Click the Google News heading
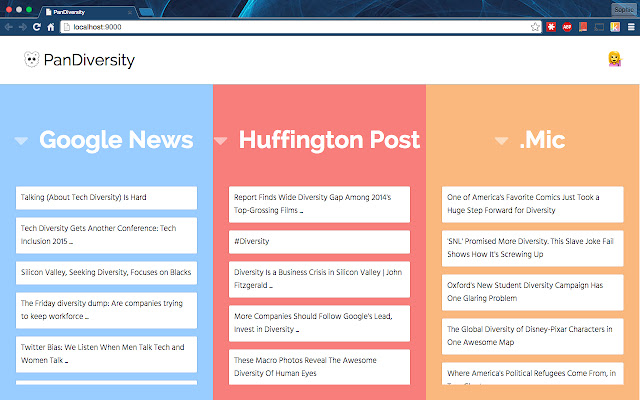Image resolution: width=640 pixels, height=400 pixels. (x=116, y=140)
